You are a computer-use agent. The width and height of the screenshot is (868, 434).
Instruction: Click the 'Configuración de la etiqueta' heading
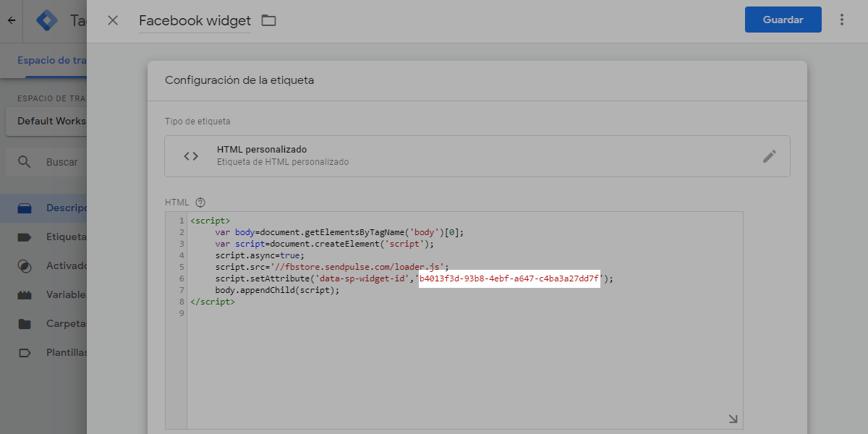click(239, 80)
